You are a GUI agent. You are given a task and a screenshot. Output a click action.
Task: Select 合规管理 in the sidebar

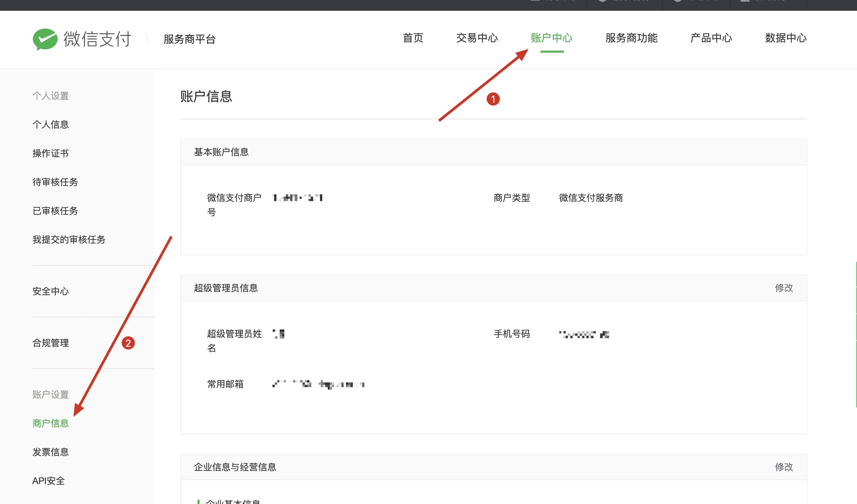coord(51,343)
